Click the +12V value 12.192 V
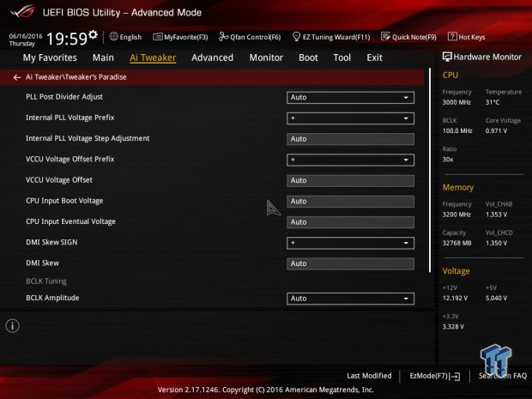 coord(455,299)
